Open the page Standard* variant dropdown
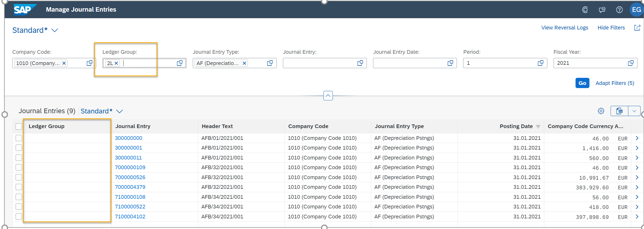The image size is (644, 229). tap(55, 30)
